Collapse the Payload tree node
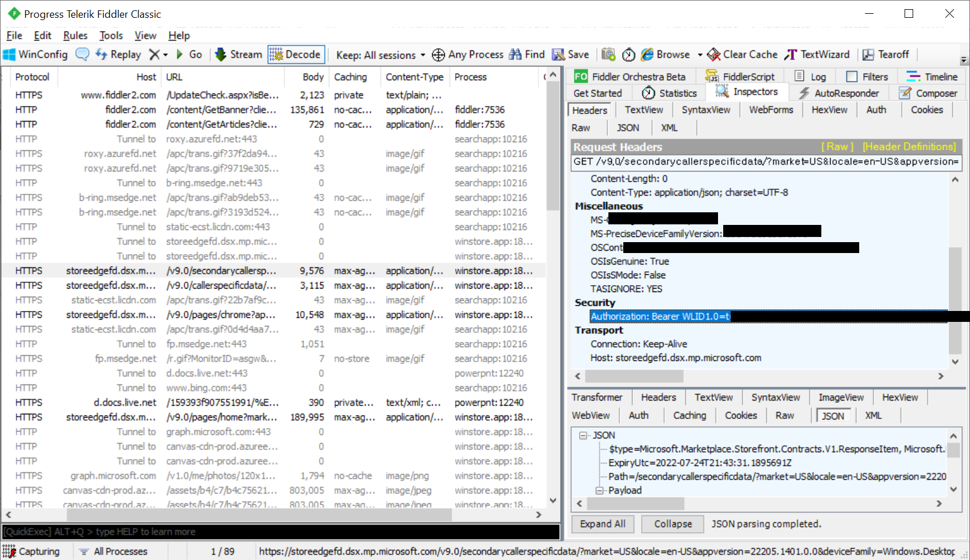970x560 pixels. tap(599, 491)
